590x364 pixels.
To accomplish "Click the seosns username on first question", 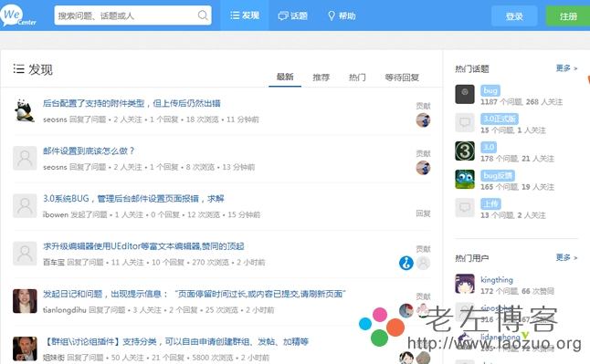I will 55,120.
